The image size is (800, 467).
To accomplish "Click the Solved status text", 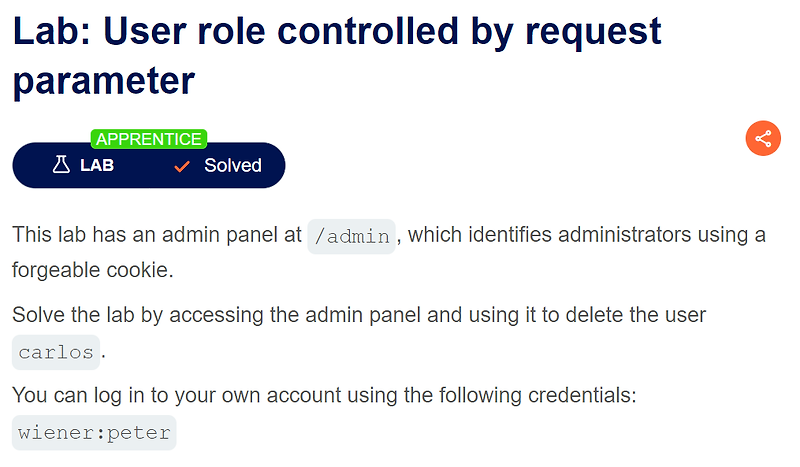I will tap(233, 165).
